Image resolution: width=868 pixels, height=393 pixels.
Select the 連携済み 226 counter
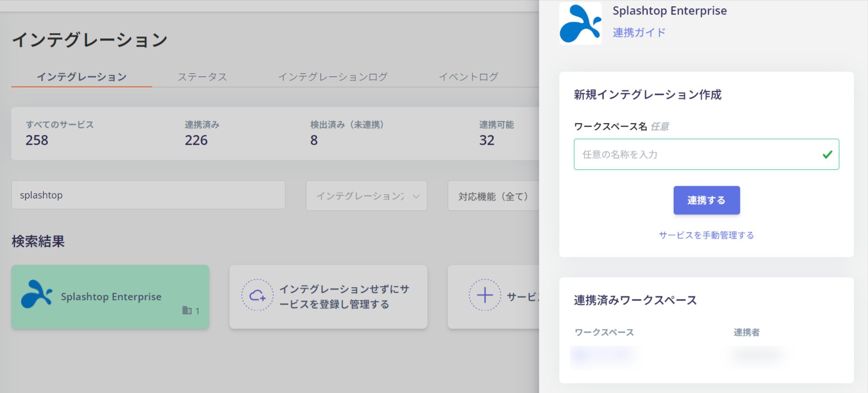tap(202, 133)
